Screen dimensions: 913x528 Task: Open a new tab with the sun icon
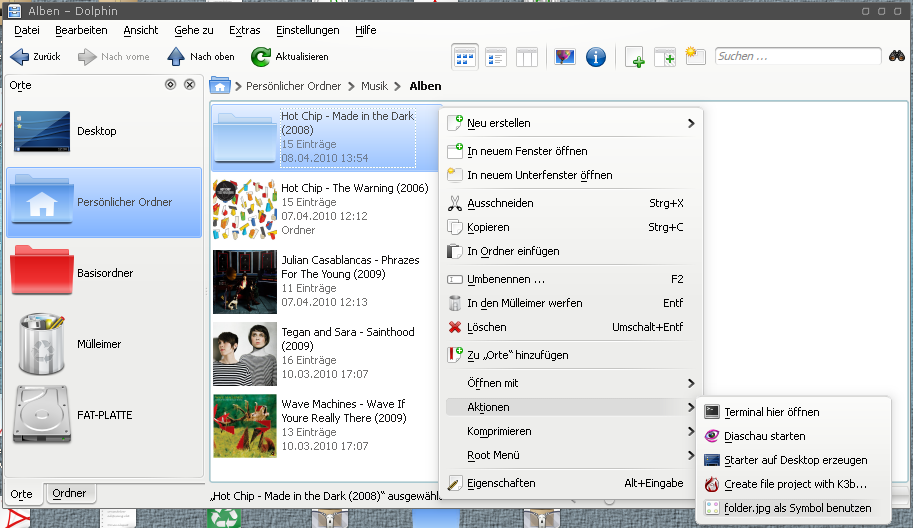click(x=695, y=57)
